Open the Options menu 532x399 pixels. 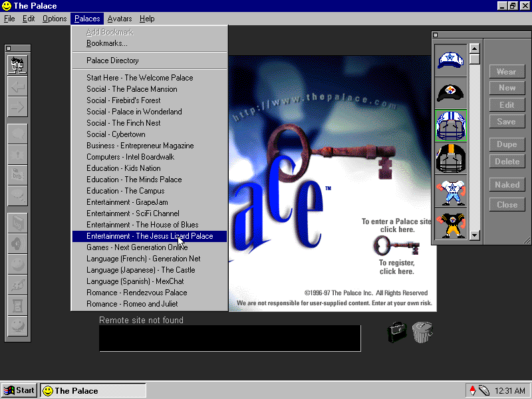[x=55, y=19]
